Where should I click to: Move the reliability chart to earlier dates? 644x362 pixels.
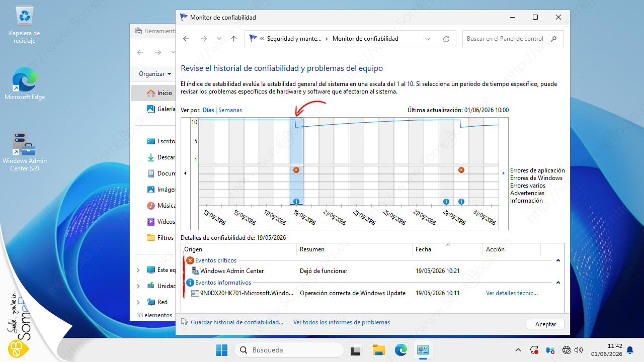pyautogui.click(x=185, y=173)
